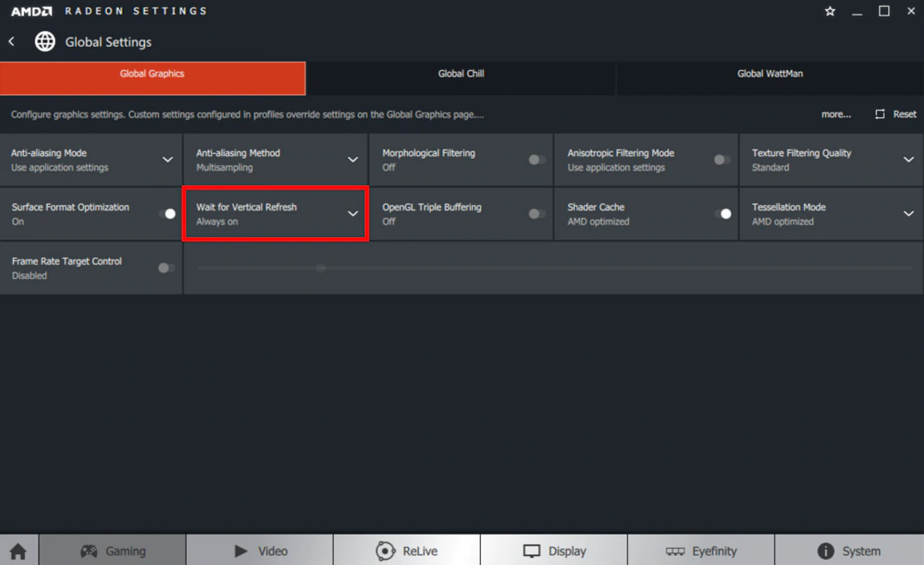Open the System info section
Image resolution: width=924 pixels, height=565 pixels.
tap(849, 551)
